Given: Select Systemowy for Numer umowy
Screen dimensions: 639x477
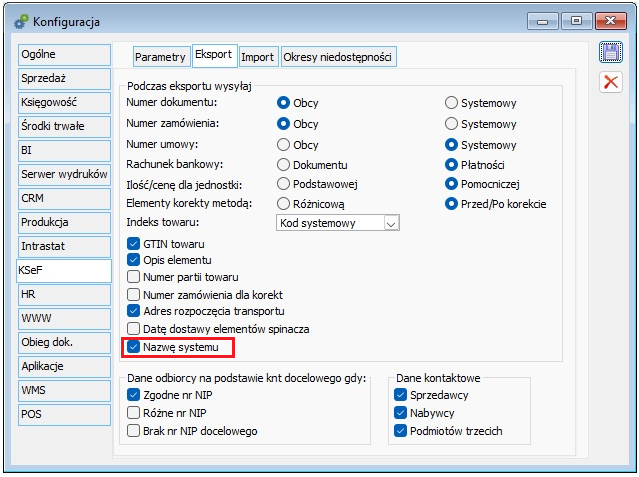Looking at the screenshot, I should (x=451, y=145).
